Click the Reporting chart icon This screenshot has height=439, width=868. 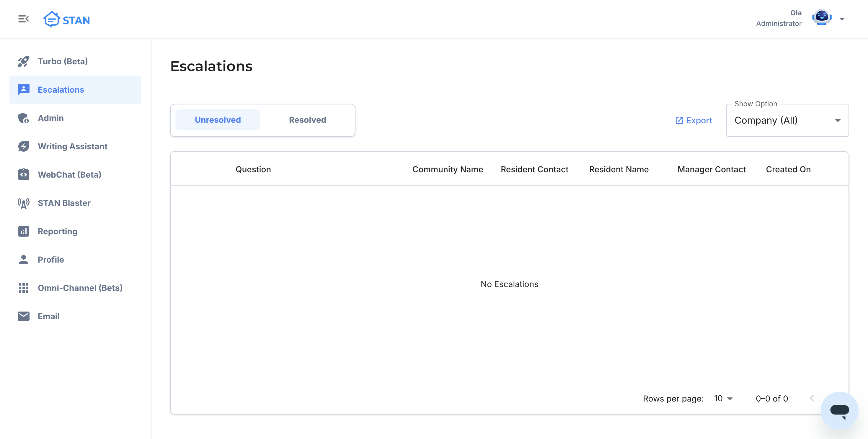coord(23,231)
